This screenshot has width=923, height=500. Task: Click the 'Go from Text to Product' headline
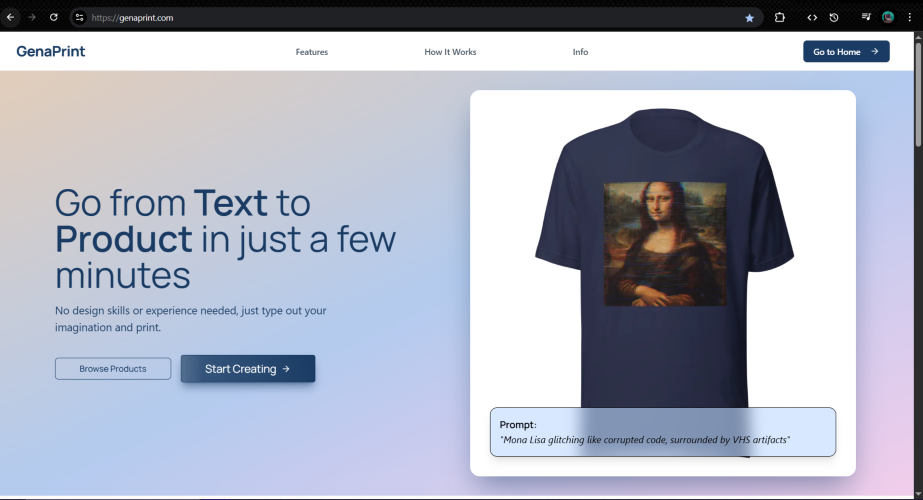tap(225, 239)
